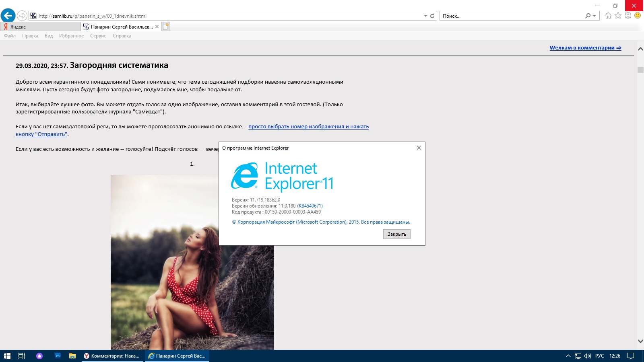Image resolution: width=644 pixels, height=362 pixels.
Task: Expand the search provider dropdown arrow
Action: (x=594, y=16)
